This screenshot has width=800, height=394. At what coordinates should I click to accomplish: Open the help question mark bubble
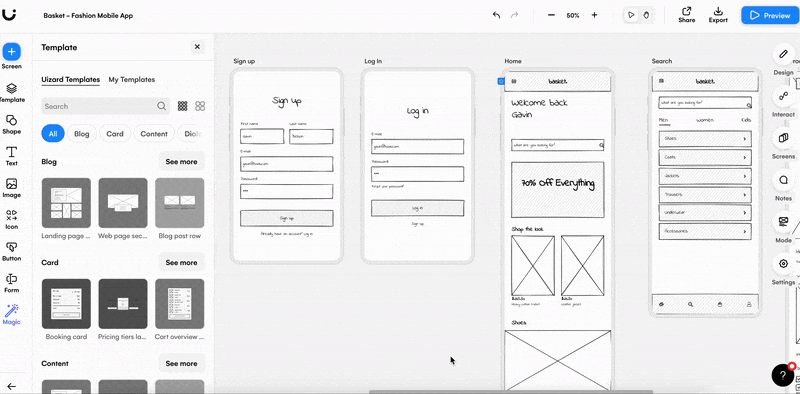tap(783, 375)
